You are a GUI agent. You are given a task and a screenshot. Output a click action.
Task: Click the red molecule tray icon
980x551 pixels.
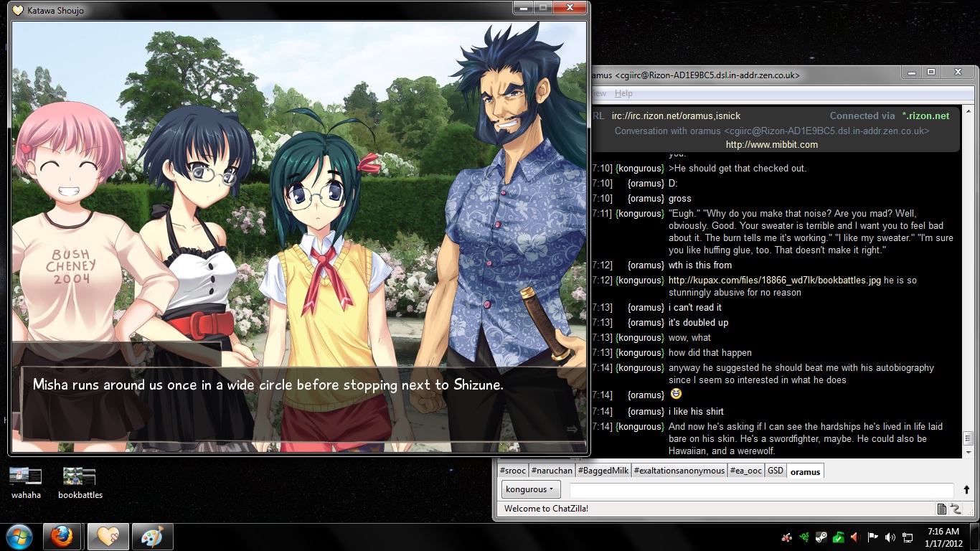[x=787, y=537]
